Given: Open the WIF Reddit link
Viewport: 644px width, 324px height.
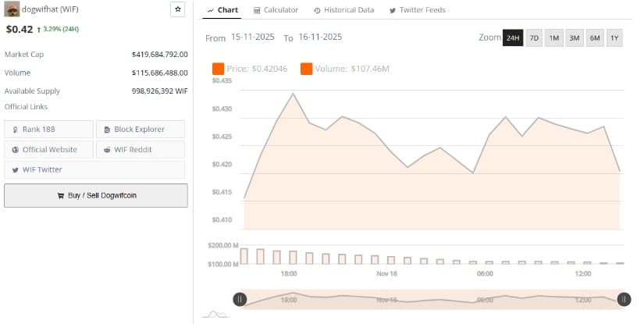Looking at the screenshot, I should tap(141, 149).
